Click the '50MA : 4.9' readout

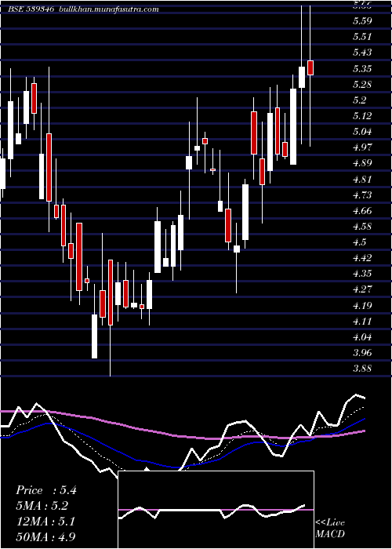point(45,537)
